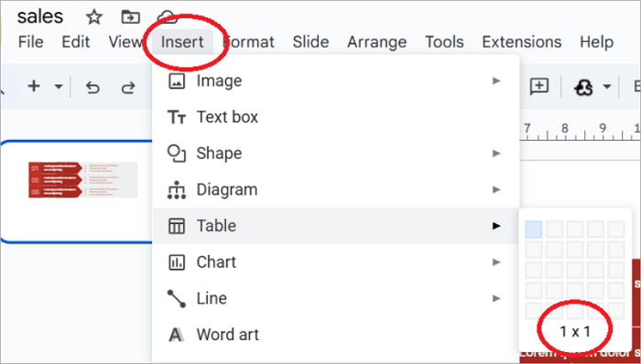Open the Help menu
The width and height of the screenshot is (641, 364).
pyautogui.click(x=596, y=42)
